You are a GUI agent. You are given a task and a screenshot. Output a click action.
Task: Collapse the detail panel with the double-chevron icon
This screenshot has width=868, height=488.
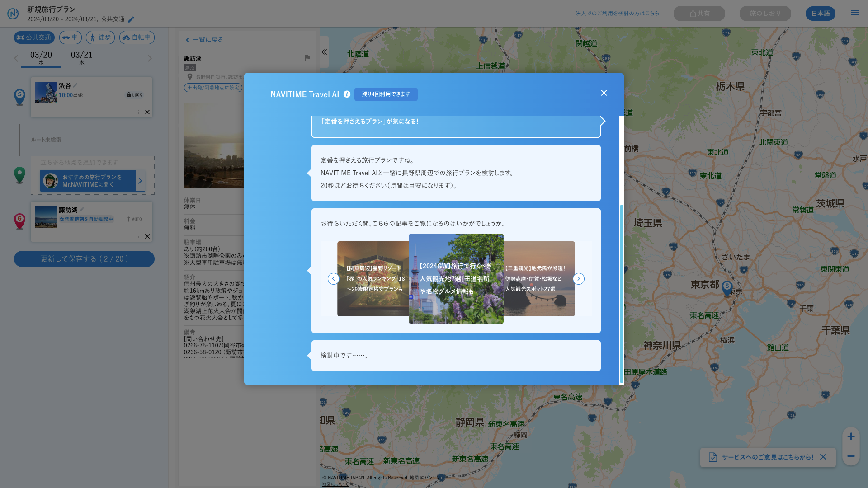point(324,52)
